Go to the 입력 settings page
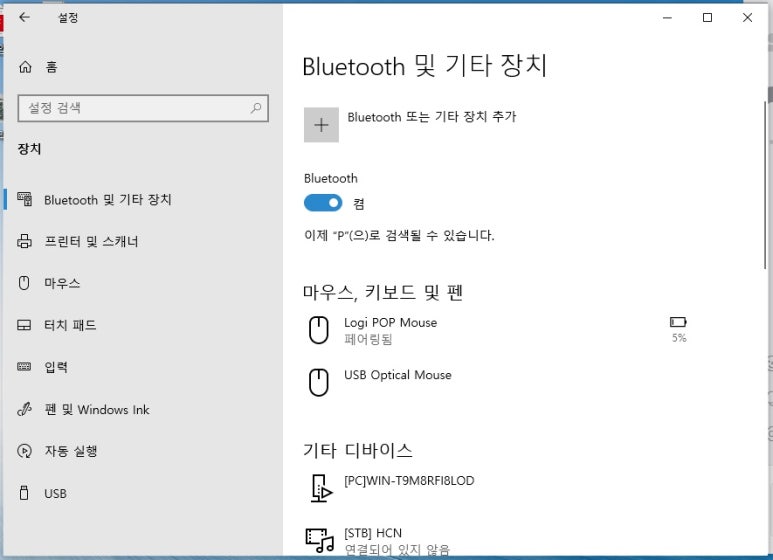This screenshot has width=773, height=560. click(x=56, y=367)
